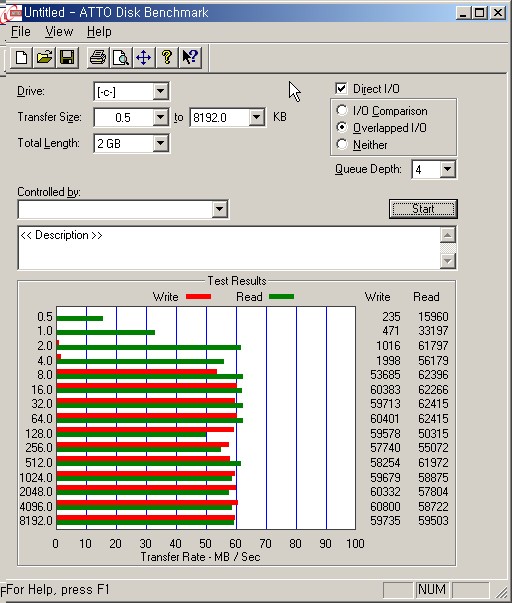
Task: Open a benchmark file via folder icon
Action: (44, 58)
